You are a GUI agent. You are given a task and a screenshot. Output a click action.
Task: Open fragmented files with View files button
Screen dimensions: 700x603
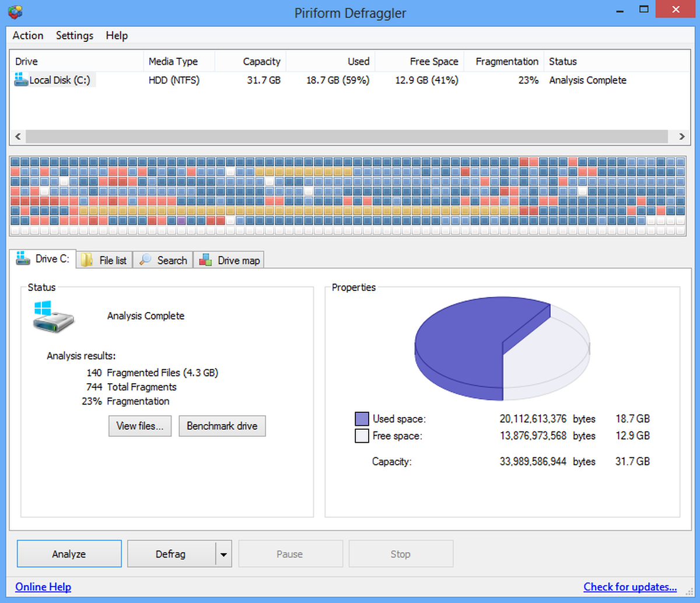[139, 426]
